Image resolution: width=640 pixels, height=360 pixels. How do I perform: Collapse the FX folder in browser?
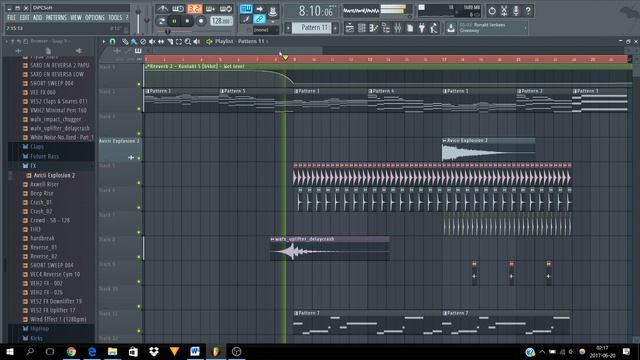pos(33,165)
